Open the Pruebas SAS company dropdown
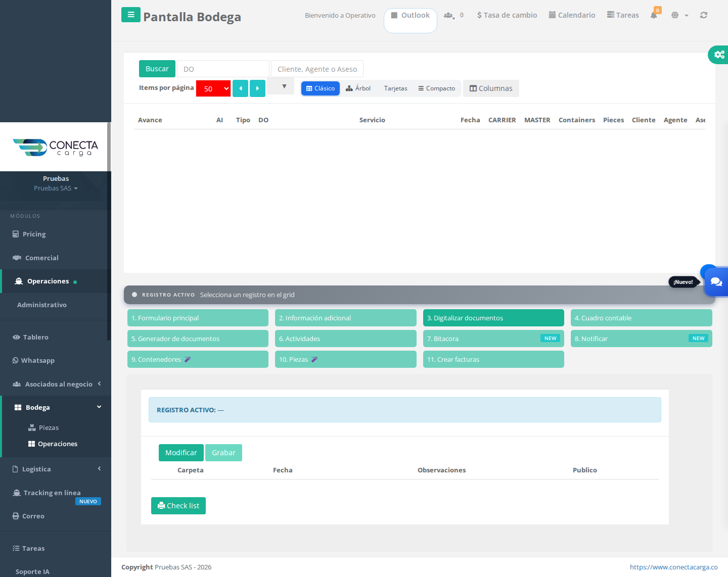The height and width of the screenshot is (577, 728). 56,188
